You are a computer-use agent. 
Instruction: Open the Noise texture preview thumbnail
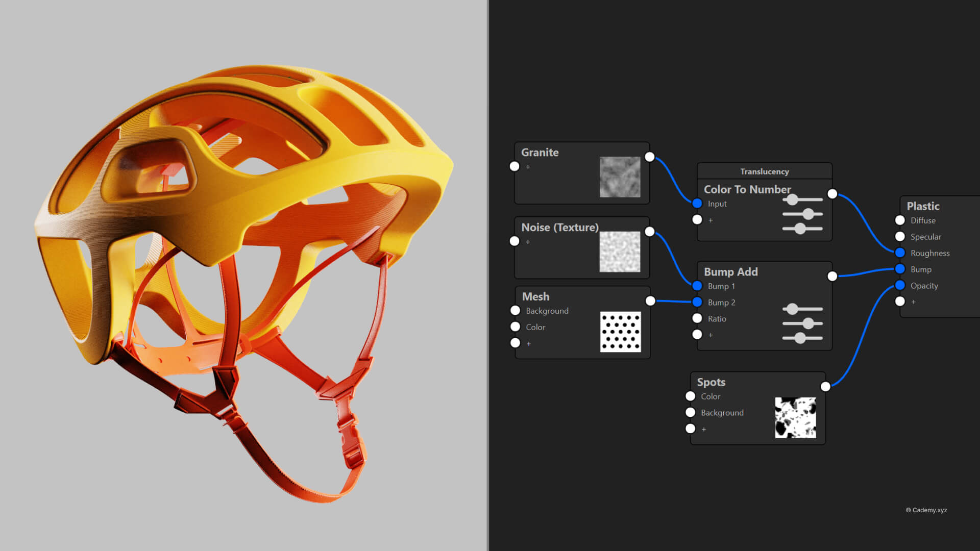tap(620, 252)
